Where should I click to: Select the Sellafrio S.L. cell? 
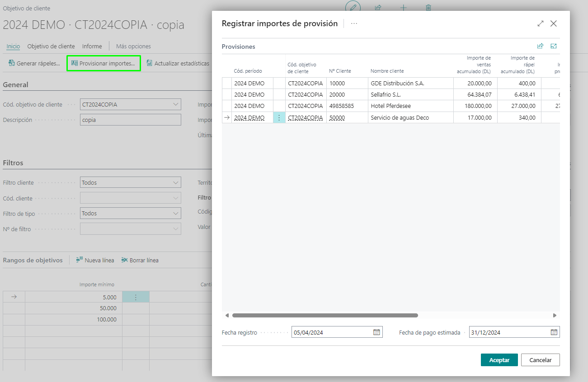(411, 95)
